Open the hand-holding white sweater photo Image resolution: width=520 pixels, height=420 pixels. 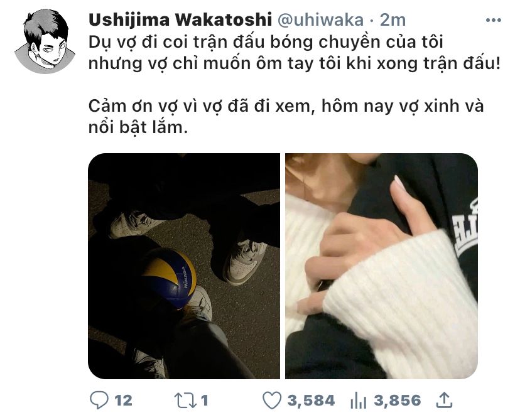point(381,266)
